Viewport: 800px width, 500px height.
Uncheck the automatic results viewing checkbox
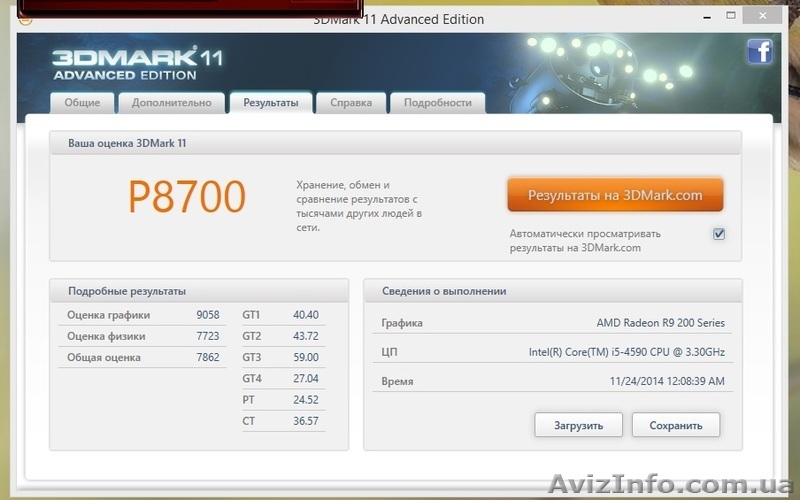click(719, 234)
